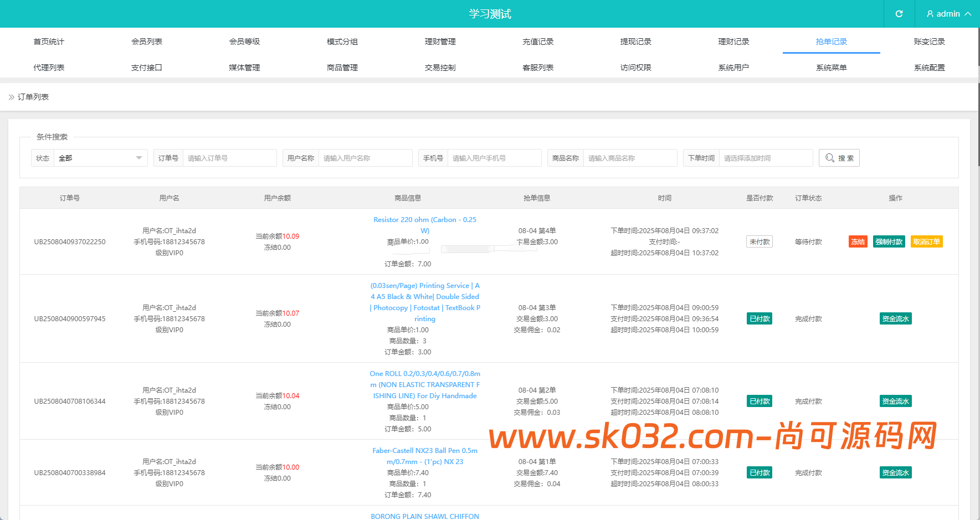Open the 状态 filter dropdown showing 全部
The image size is (980, 520).
(x=100, y=158)
